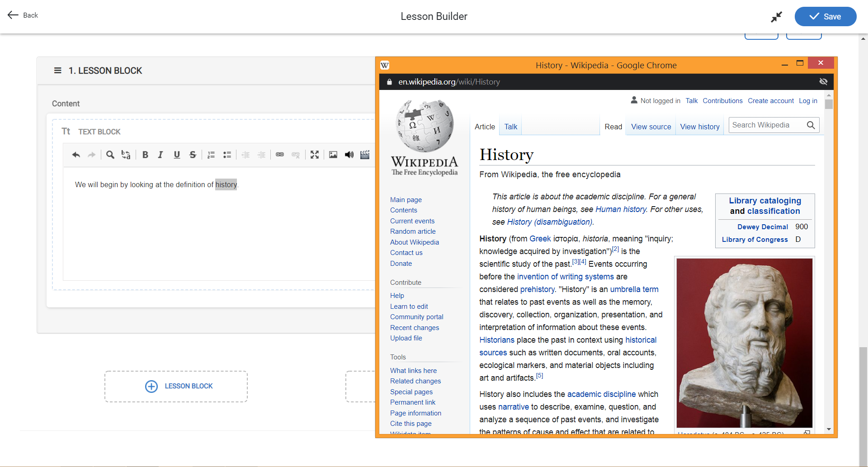This screenshot has width=868, height=467.
Task: Click the undo arrow in editor toolbar
Action: tap(76, 155)
